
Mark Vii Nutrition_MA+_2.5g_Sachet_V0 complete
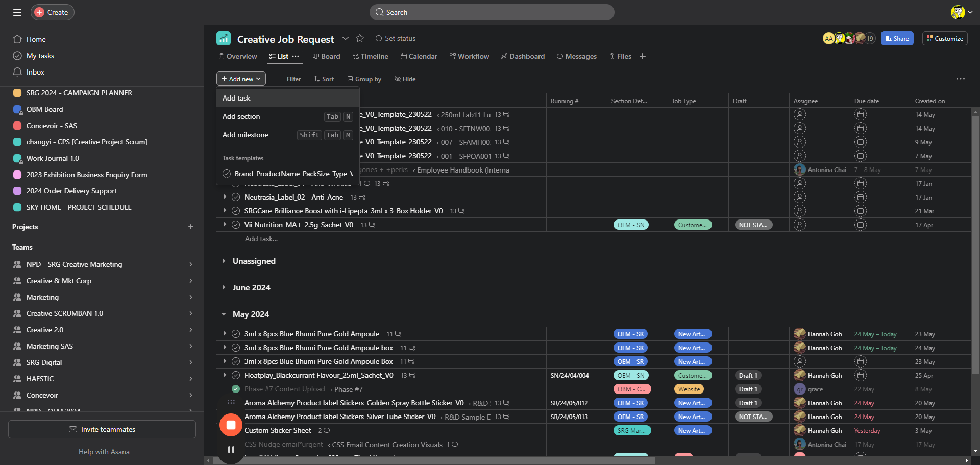(236, 225)
